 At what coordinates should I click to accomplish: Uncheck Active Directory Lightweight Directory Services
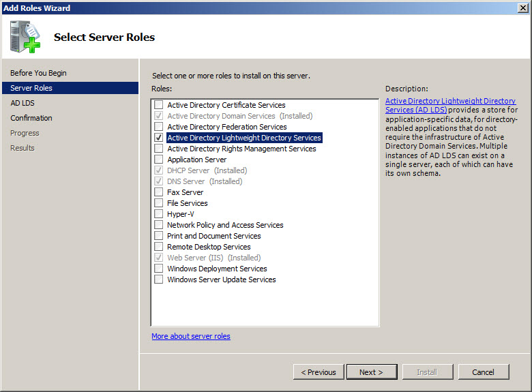tap(158, 137)
